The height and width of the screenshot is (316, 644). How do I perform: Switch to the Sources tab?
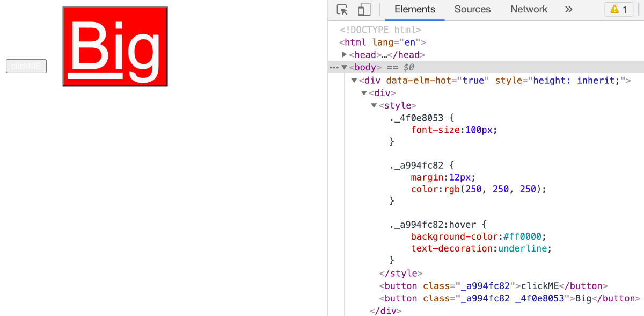(472, 10)
